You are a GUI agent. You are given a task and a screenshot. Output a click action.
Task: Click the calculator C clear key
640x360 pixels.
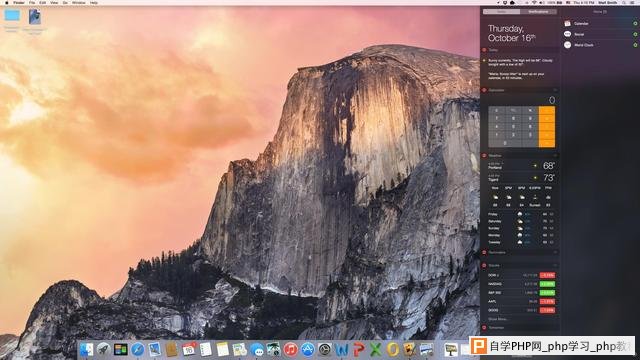[x=497, y=111]
